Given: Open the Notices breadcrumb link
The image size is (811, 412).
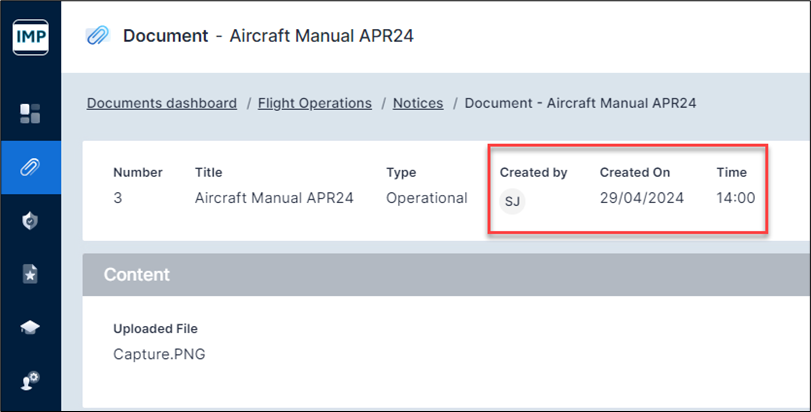Looking at the screenshot, I should [418, 103].
